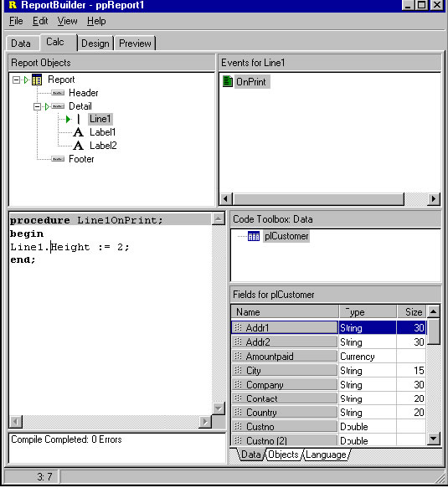
Task: Select the Footer band icon
Action: (x=58, y=159)
